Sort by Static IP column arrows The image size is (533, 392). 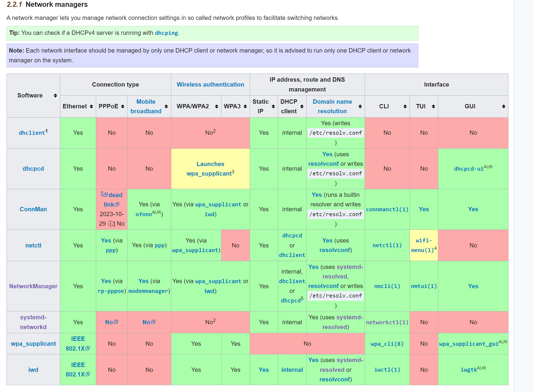[x=273, y=106]
